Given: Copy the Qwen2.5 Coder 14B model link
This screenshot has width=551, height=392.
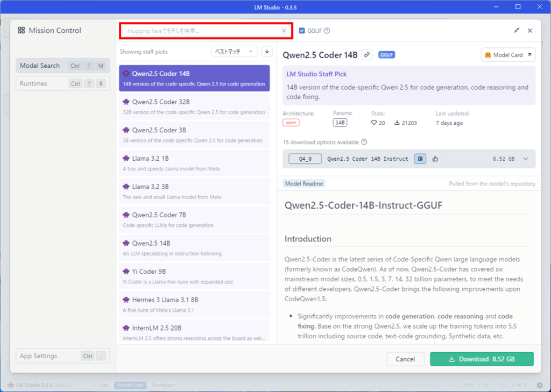Looking at the screenshot, I should [x=367, y=55].
